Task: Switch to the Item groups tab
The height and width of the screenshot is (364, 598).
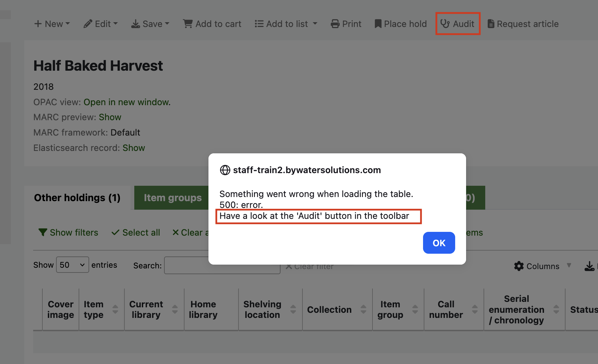Action: 173,198
